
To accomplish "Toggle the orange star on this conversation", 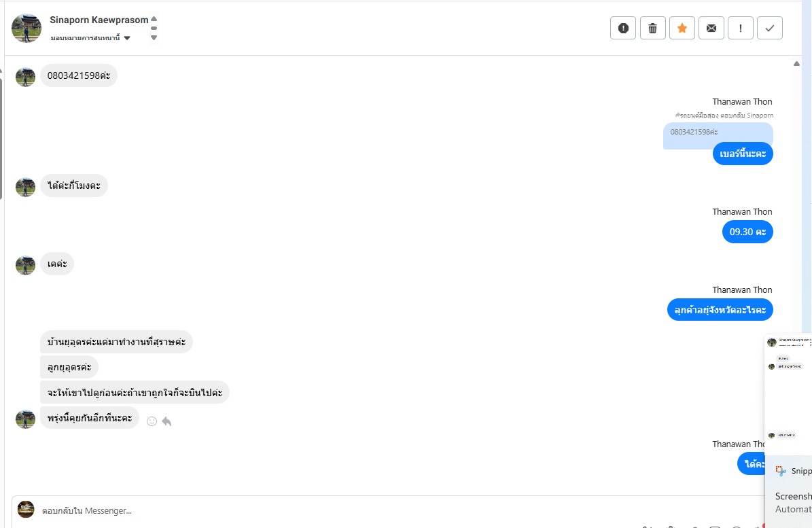I will point(682,28).
